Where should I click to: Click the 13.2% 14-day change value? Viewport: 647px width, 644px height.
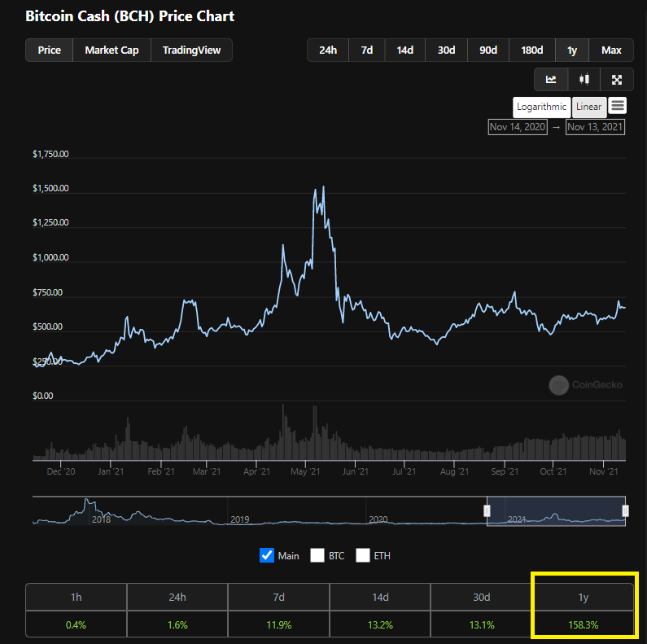click(x=380, y=624)
